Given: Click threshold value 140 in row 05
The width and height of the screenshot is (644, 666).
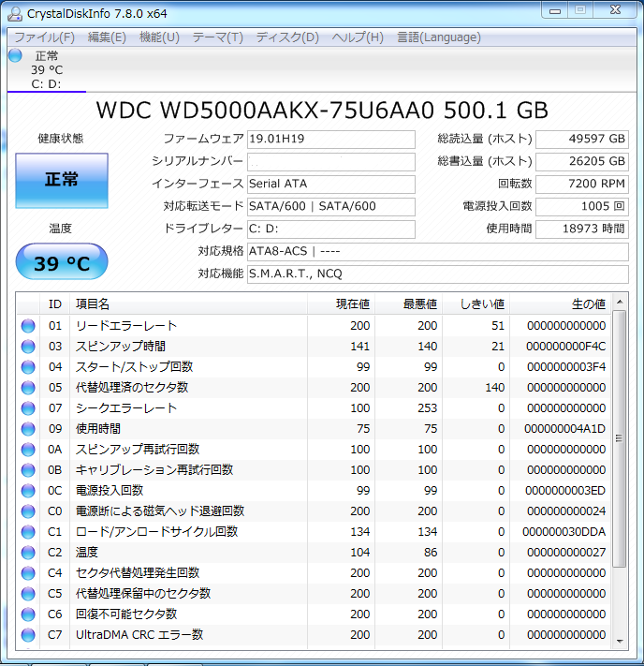Looking at the screenshot, I should click(495, 388).
